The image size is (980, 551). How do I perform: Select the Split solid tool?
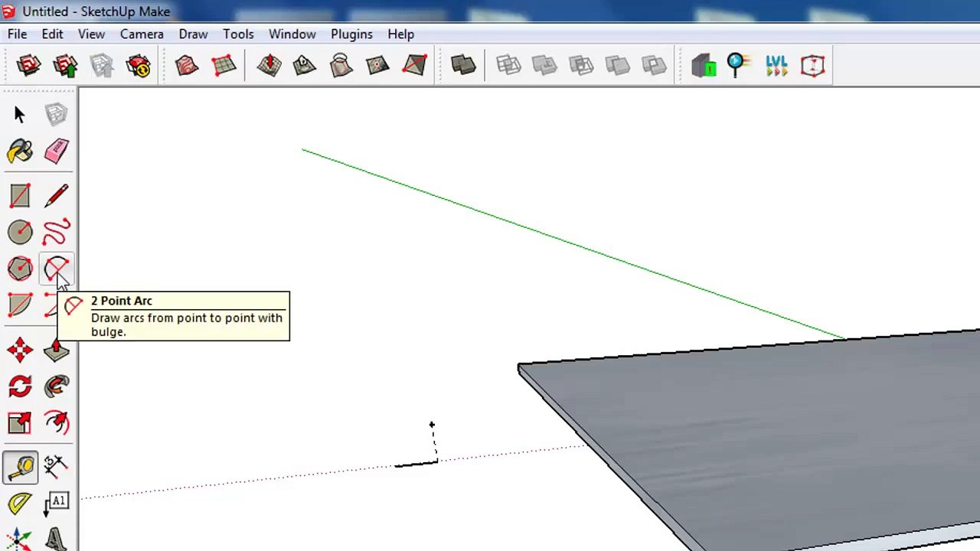coord(654,66)
